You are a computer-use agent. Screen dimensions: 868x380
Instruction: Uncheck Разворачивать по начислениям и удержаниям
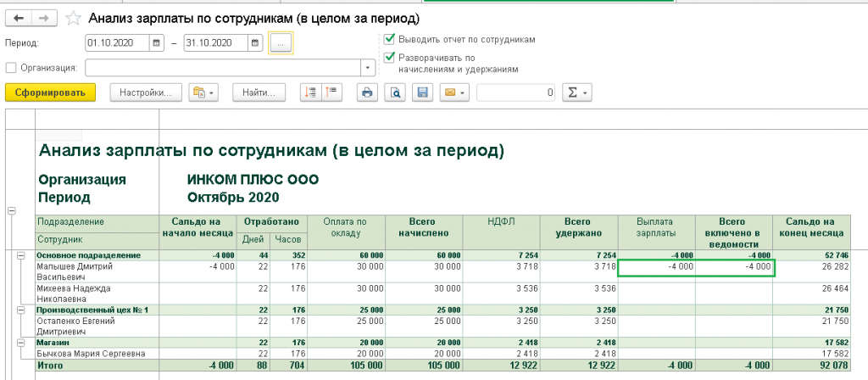(390, 57)
